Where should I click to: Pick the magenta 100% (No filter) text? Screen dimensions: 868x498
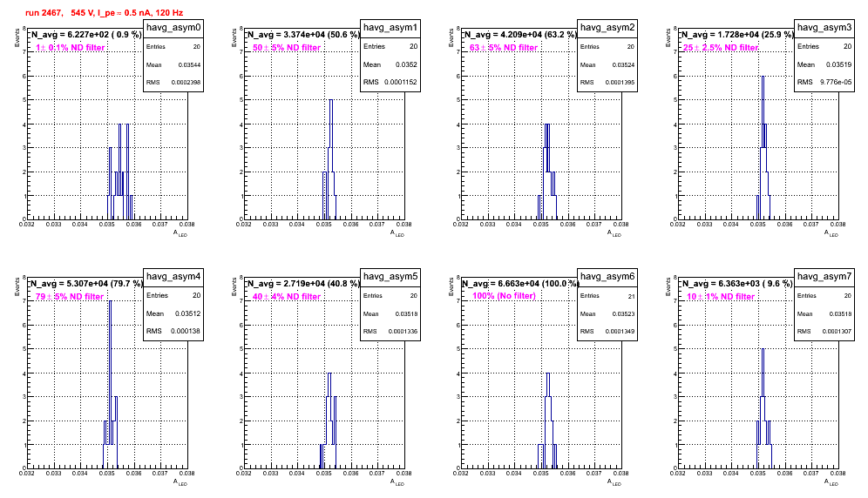(x=505, y=296)
